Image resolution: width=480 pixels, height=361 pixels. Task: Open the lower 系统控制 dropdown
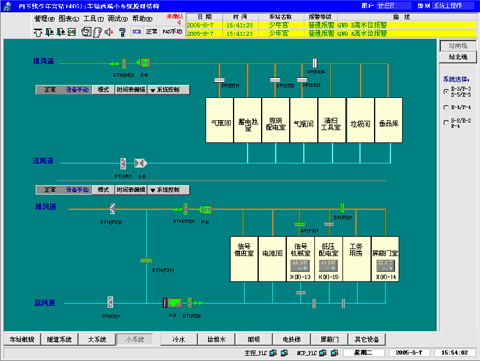168,190
